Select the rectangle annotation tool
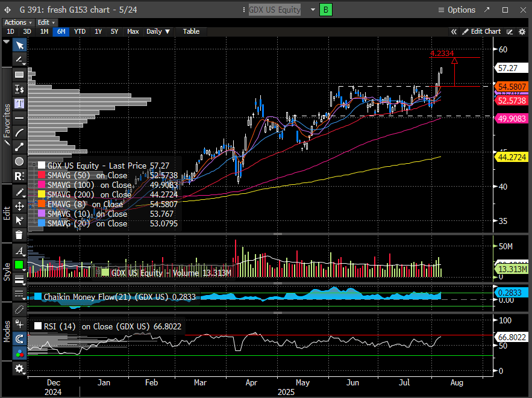Image resolution: width=532 pixels, height=398 pixels. click(20, 75)
